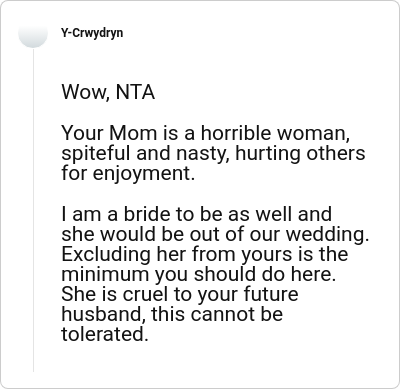Click the line "spiteful and nasty, hurting others"
Screen dimensions: 400x389
pyautogui.click(x=213, y=153)
